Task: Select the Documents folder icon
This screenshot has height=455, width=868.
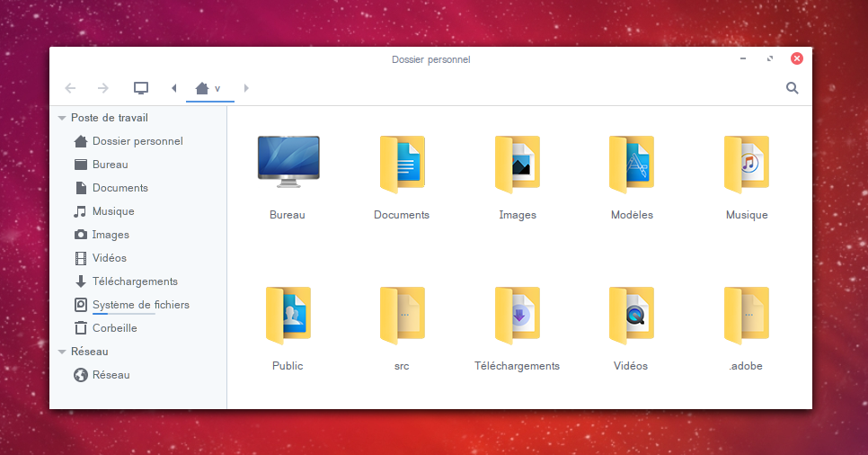Action: tap(403, 164)
